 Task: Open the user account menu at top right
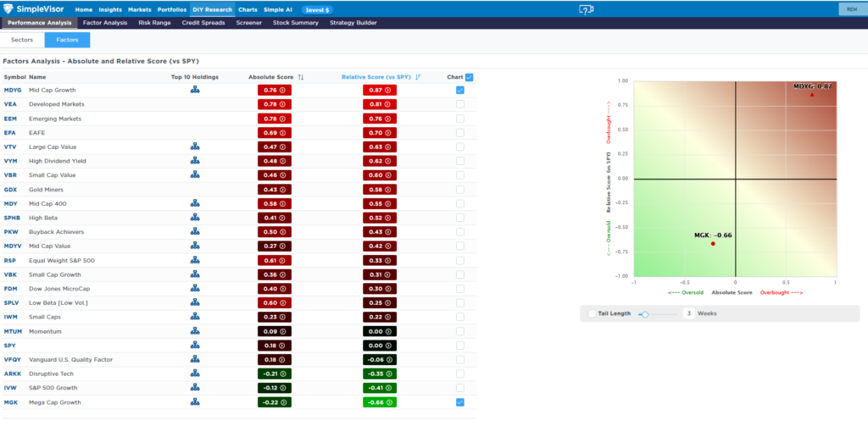(849, 9)
